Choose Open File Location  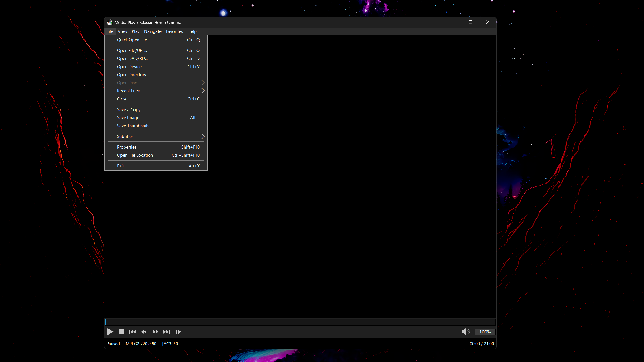tap(156, 155)
